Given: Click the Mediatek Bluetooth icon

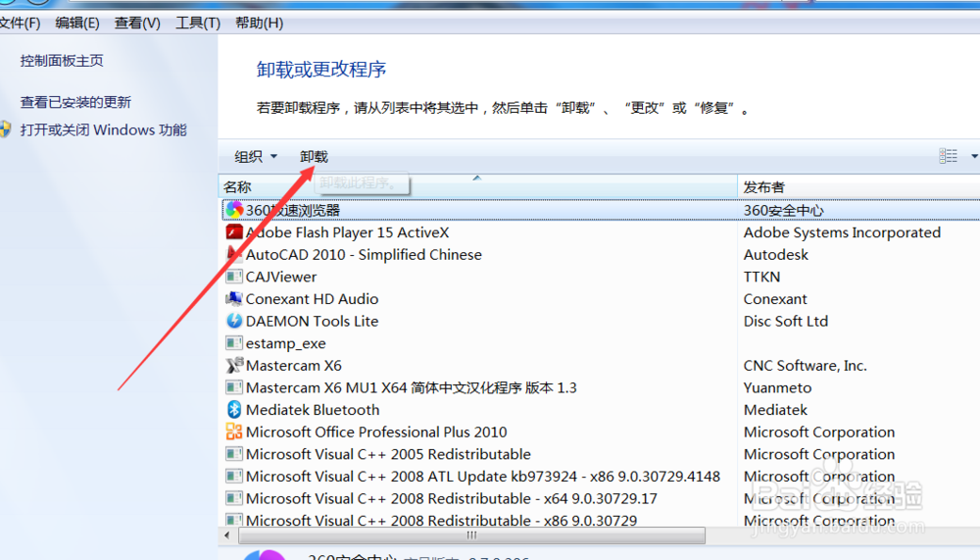Looking at the screenshot, I should click(x=234, y=410).
